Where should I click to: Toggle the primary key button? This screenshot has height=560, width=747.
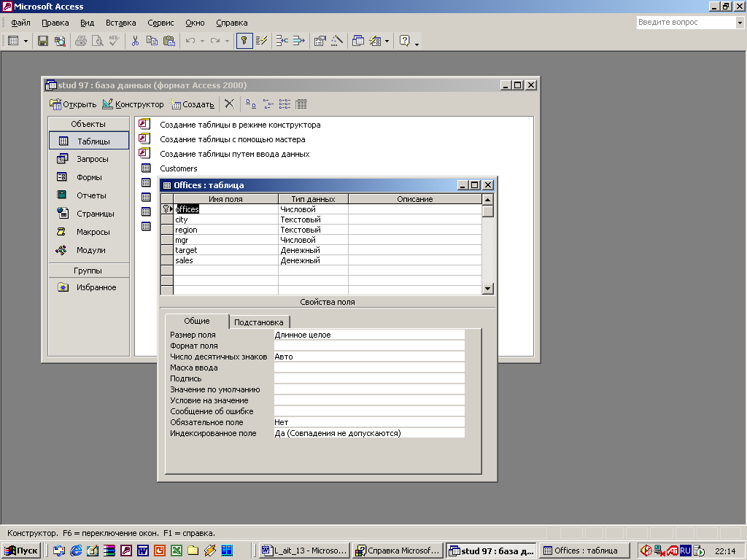tap(244, 41)
